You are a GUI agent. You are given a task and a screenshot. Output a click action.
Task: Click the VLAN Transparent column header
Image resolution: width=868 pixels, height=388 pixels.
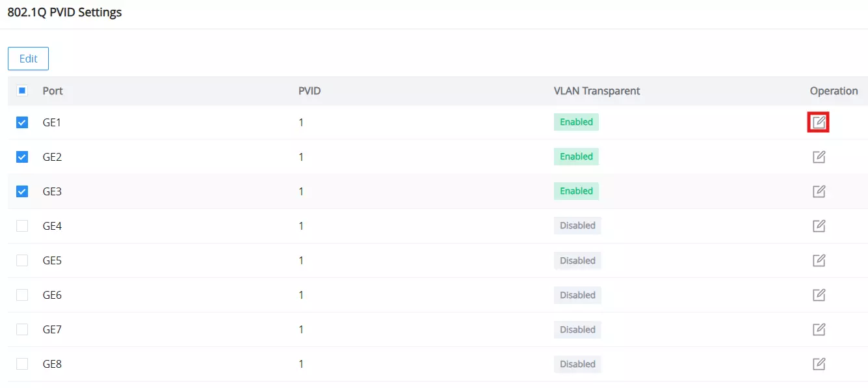pos(597,91)
